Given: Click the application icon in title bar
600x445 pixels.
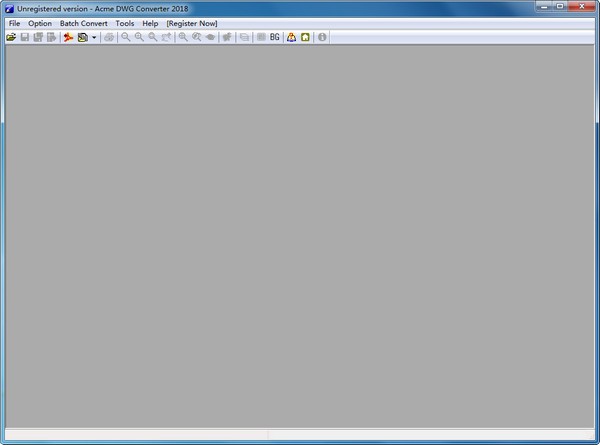Looking at the screenshot, I should point(9,8).
